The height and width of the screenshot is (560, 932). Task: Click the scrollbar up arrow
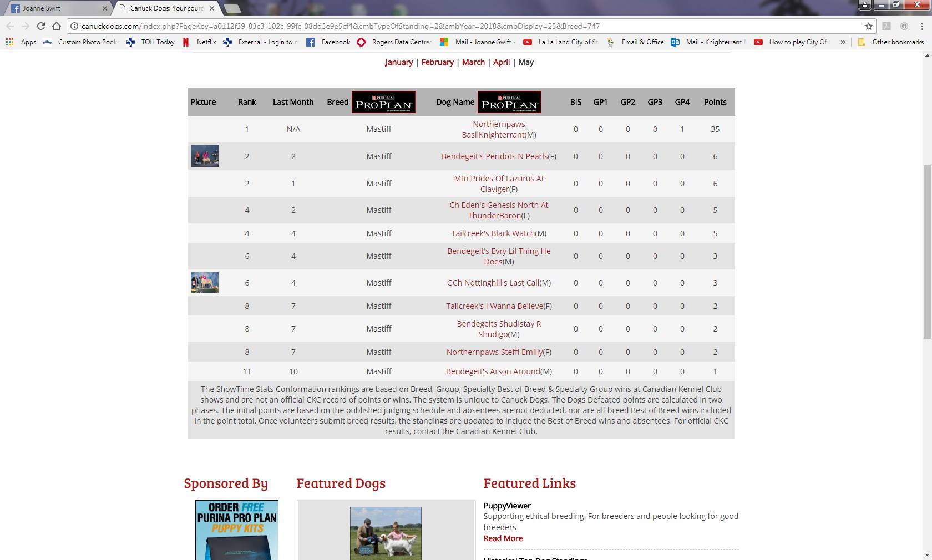click(x=927, y=55)
